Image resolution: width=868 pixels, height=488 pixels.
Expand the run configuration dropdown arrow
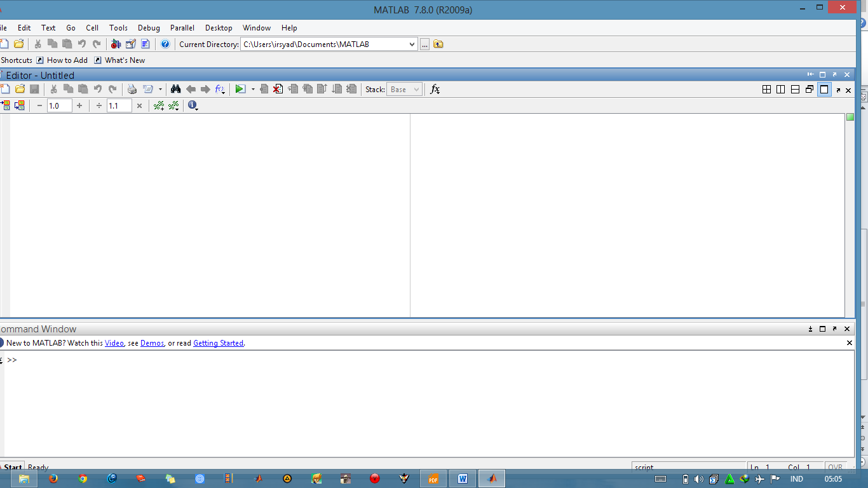tap(253, 89)
